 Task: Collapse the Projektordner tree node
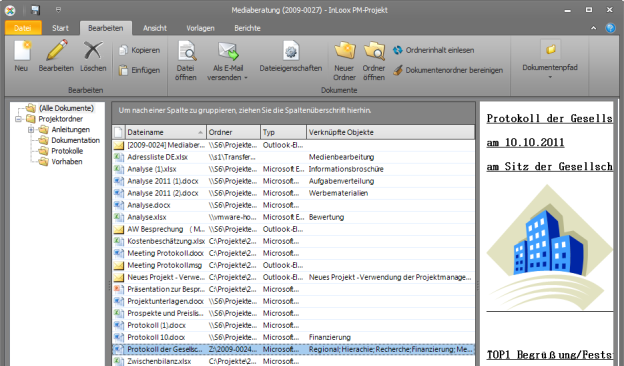tap(18, 119)
